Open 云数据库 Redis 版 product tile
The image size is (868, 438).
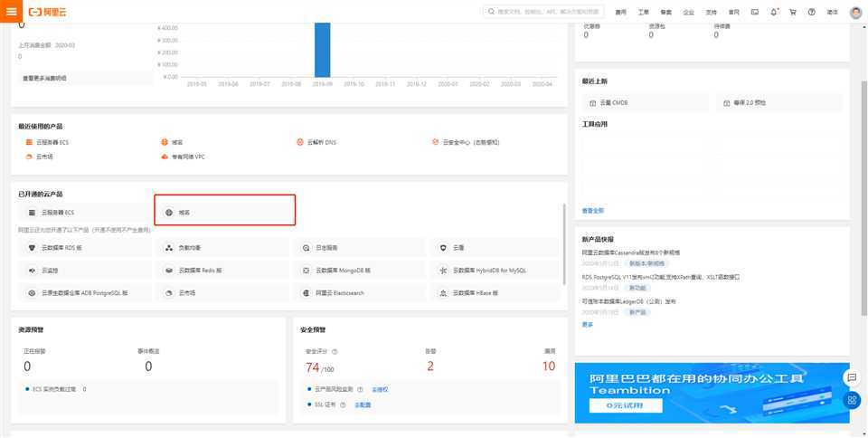(222, 271)
